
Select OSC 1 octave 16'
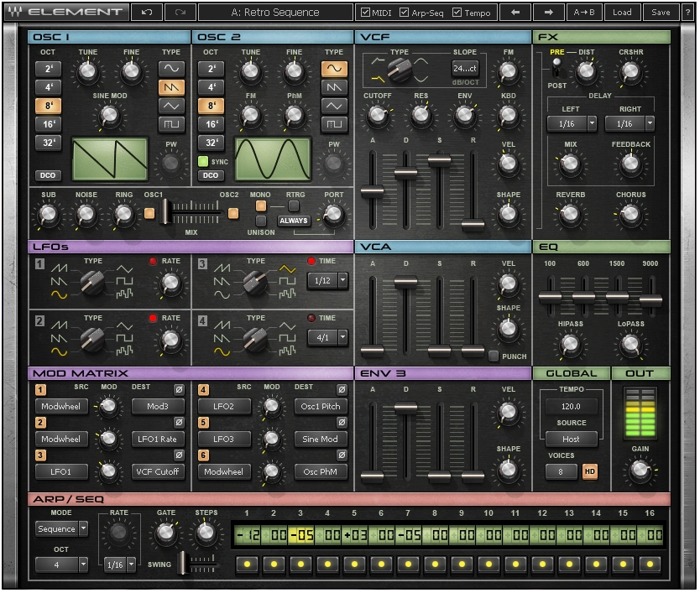pos(48,124)
